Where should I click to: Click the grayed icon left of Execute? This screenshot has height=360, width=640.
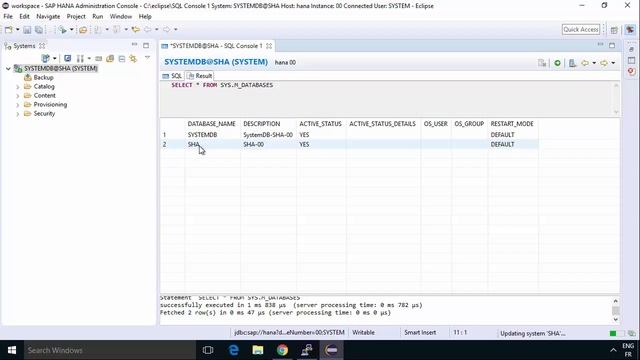[x=542, y=63]
